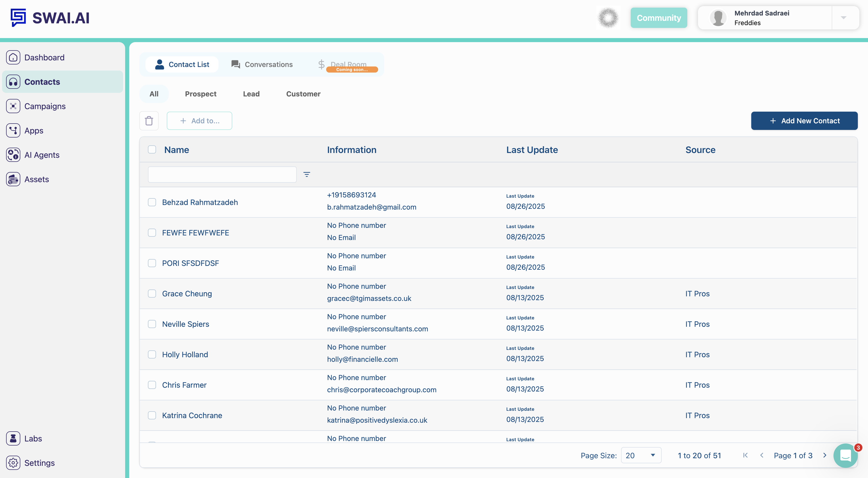Click email neville@spiersconsultants.com
This screenshot has width=868, height=478.
coord(377,329)
